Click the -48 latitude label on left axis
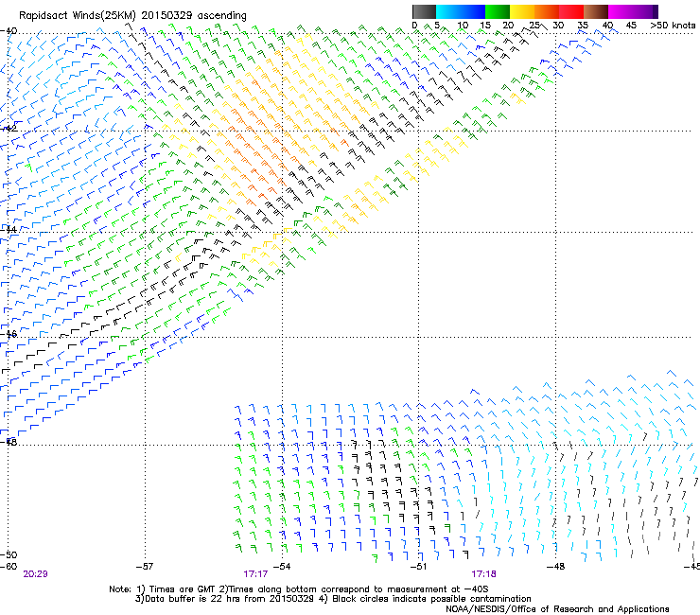700x615 pixels. (x=9, y=442)
